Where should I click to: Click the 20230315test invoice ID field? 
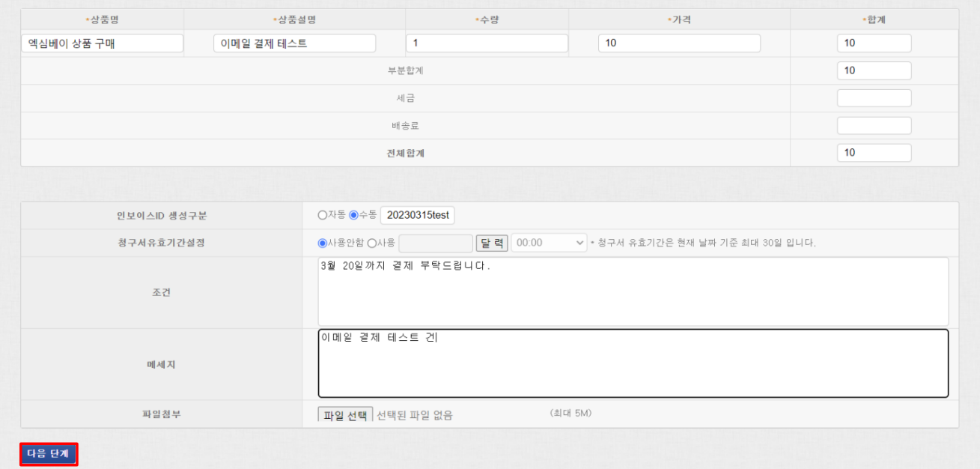(418, 215)
